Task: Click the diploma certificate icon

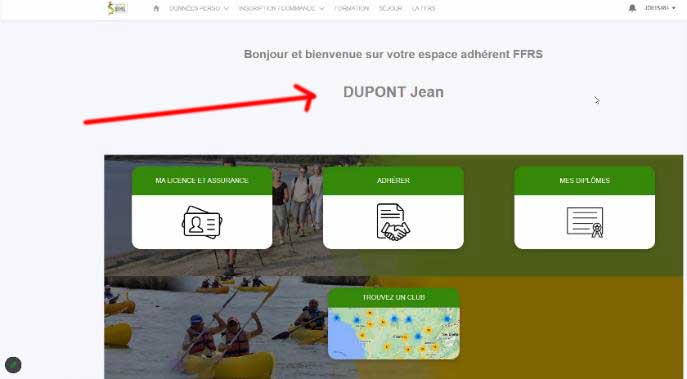Action: pos(585,222)
